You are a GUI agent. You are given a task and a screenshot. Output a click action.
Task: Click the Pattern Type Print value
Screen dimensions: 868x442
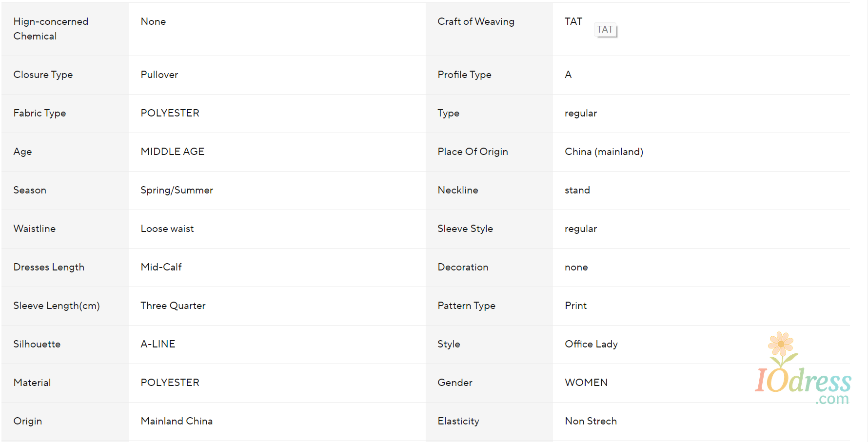(x=575, y=306)
